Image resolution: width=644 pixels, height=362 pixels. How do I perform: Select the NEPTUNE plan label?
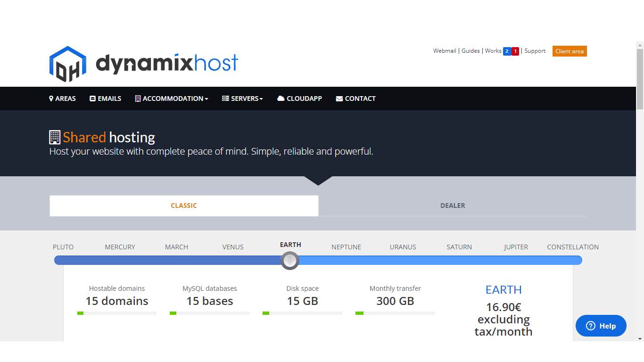[x=346, y=247]
